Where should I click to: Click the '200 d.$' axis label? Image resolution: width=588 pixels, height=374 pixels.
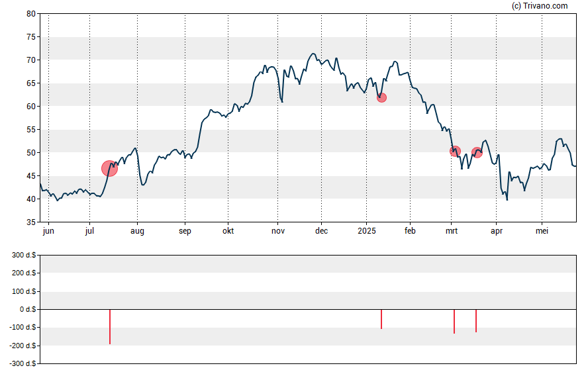[24, 273]
